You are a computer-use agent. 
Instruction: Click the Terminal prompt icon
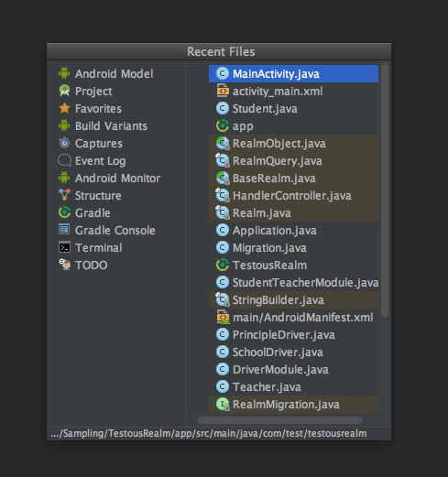64,247
